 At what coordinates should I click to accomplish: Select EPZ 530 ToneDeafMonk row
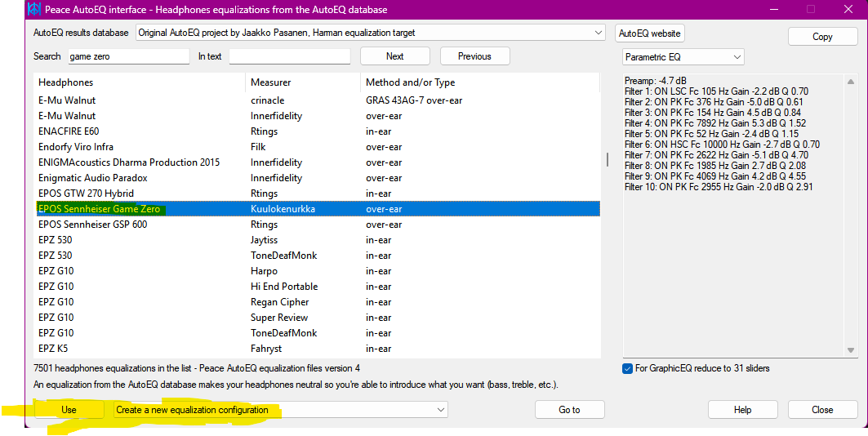[317, 255]
